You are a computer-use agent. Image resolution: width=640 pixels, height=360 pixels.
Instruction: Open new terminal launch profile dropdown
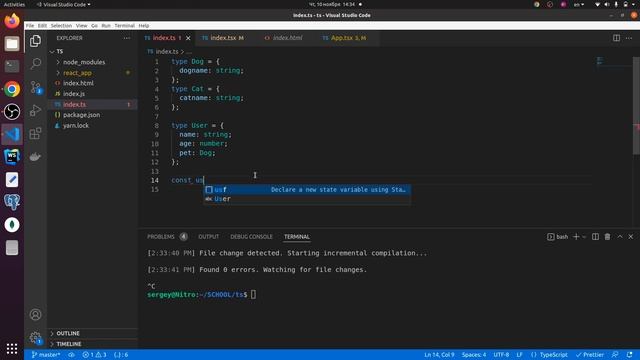(584, 237)
